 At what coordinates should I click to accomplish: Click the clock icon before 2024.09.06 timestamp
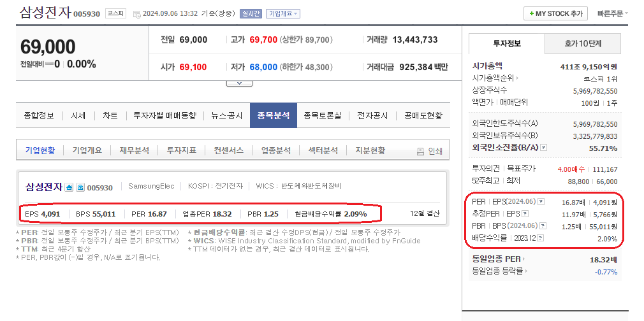[x=136, y=14]
